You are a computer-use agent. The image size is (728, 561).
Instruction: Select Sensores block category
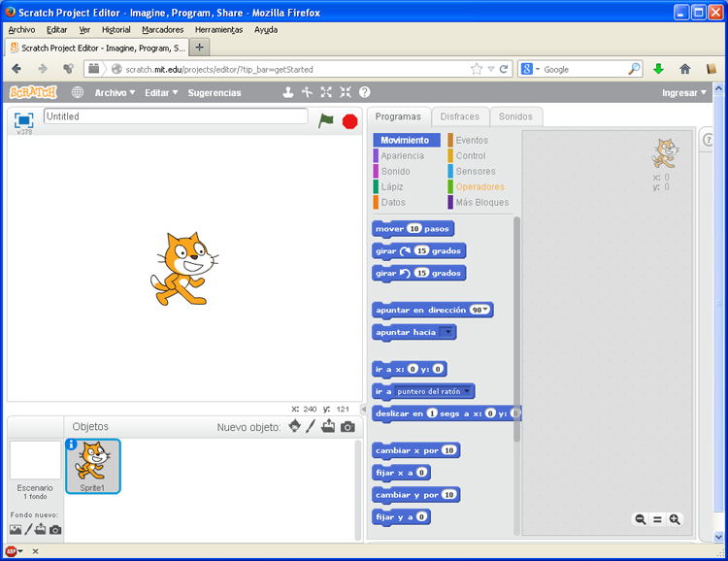(x=476, y=172)
